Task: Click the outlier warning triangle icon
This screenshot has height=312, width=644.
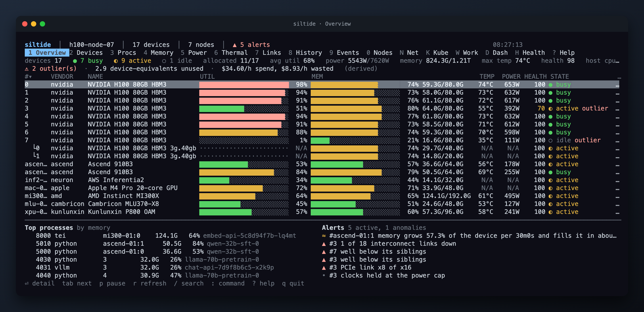Action: pyautogui.click(x=27, y=69)
